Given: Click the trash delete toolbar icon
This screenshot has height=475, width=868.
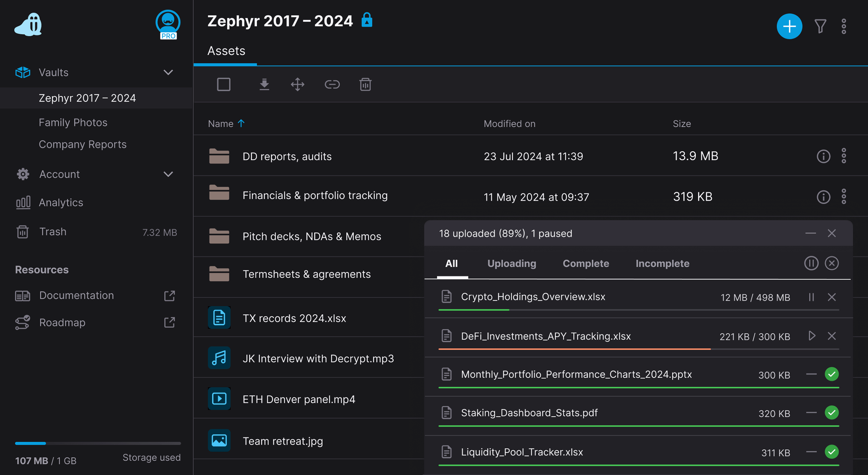Looking at the screenshot, I should pos(365,84).
